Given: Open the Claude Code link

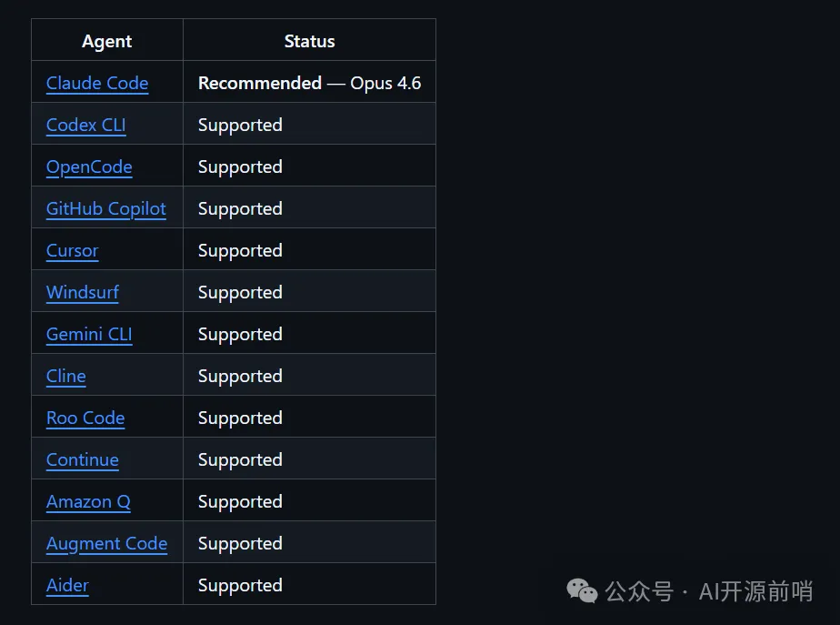Looking at the screenshot, I should (97, 83).
